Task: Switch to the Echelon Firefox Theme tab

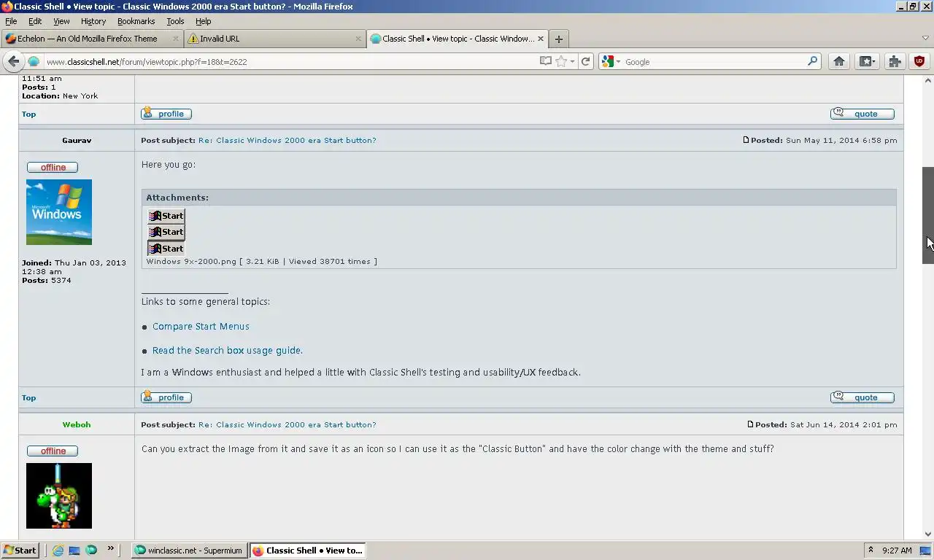Action: point(91,39)
